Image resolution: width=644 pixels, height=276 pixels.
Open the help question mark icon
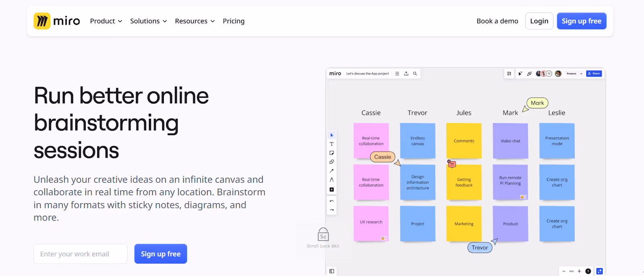pyautogui.click(x=588, y=271)
